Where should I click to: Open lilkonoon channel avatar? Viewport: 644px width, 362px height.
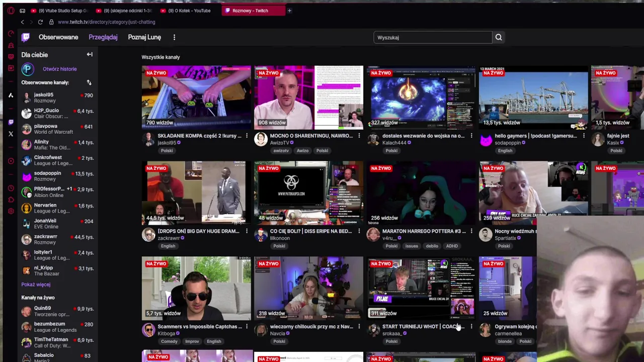pyautogui.click(x=261, y=234)
